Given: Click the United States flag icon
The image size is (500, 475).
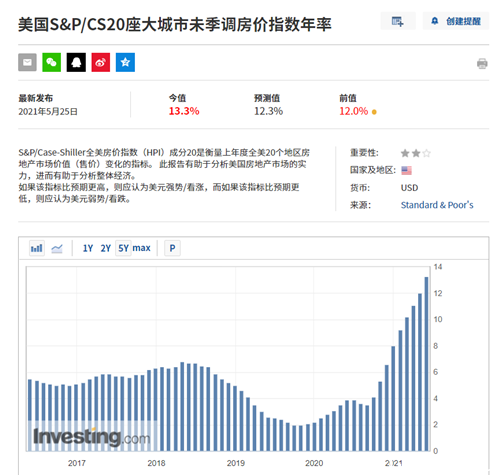Looking at the screenshot, I should tap(406, 171).
